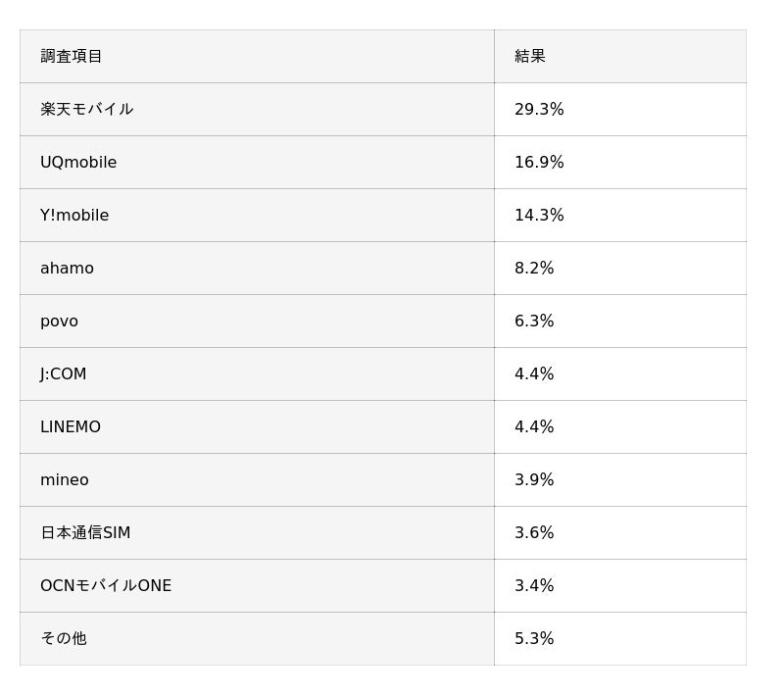Select the UQmobile cell

click(78, 163)
